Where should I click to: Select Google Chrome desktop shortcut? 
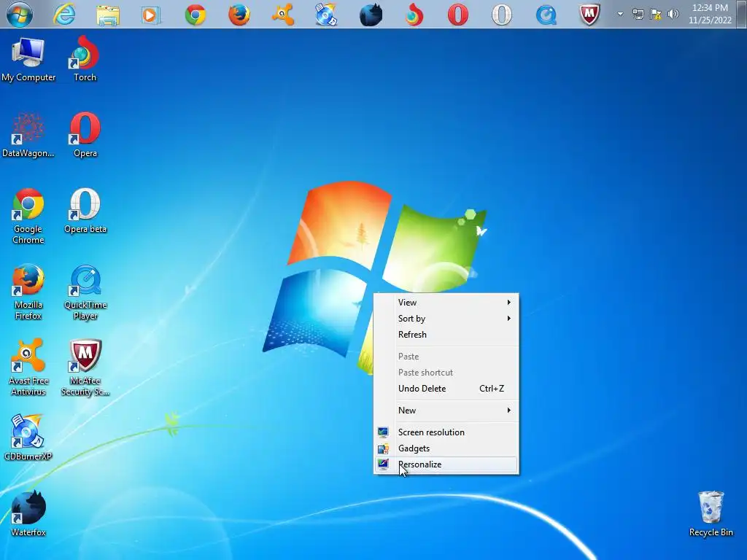[x=28, y=216]
